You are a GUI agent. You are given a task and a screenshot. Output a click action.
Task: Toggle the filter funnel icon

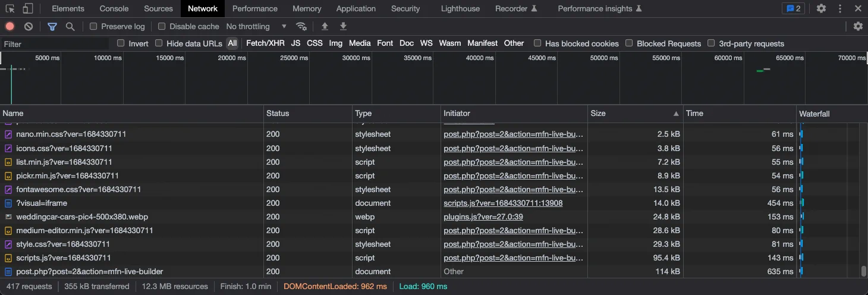pyautogui.click(x=52, y=27)
